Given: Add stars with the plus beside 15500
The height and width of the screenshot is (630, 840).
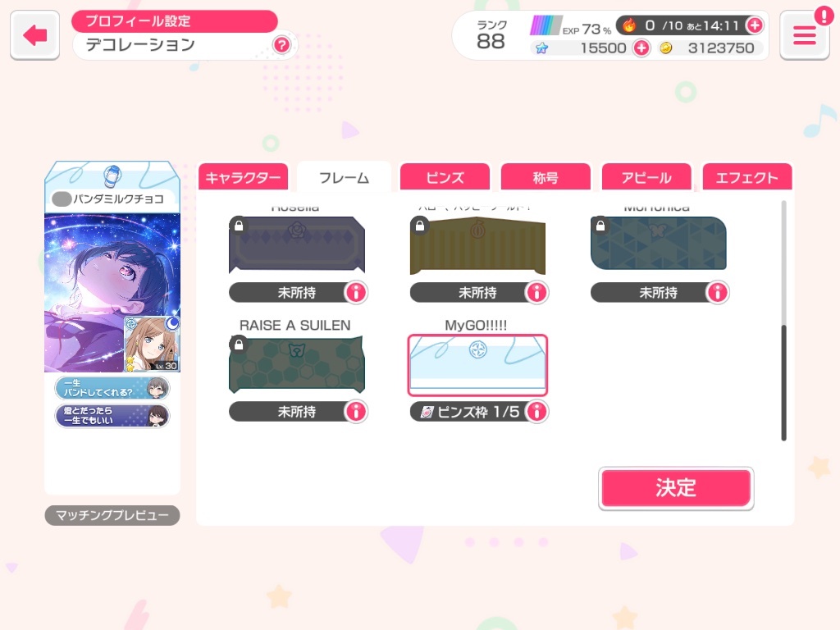Looking at the screenshot, I should point(641,48).
